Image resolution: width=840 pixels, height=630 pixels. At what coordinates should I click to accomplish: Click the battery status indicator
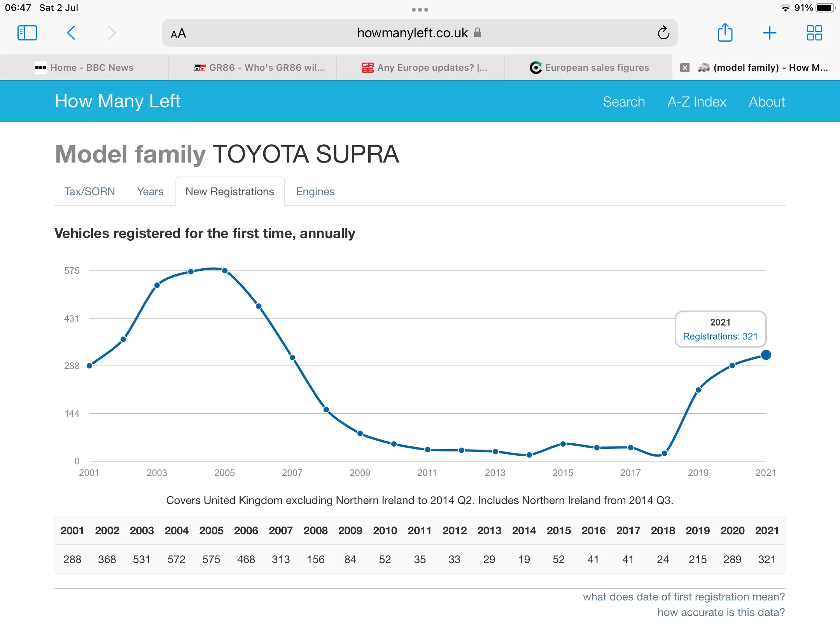pyautogui.click(x=825, y=8)
